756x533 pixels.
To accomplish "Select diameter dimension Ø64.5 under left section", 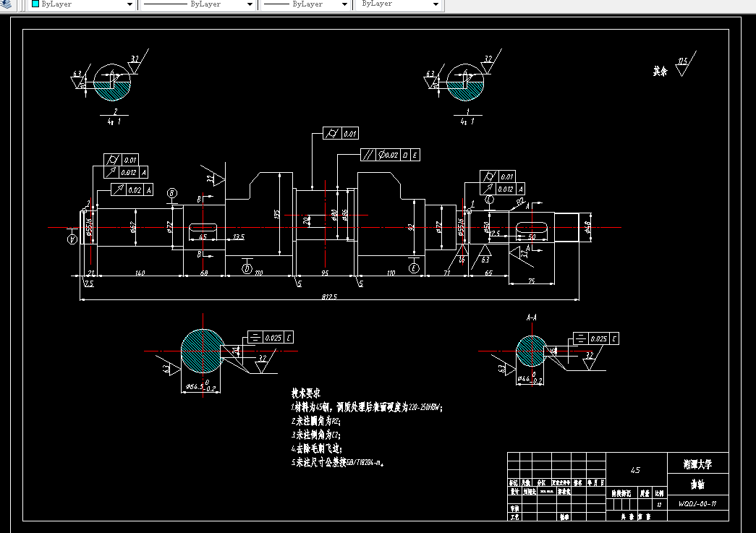I will pyautogui.click(x=200, y=386).
